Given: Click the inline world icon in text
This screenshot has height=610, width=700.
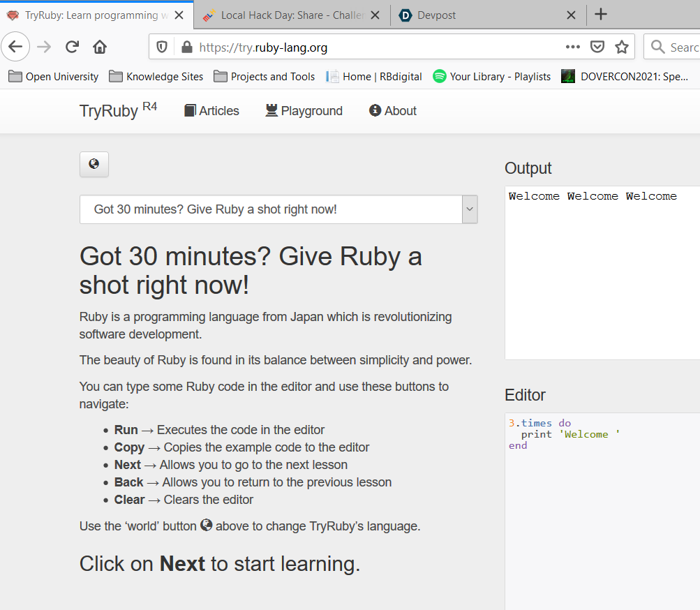Looking at the screenshot, I should click(207, 525).
